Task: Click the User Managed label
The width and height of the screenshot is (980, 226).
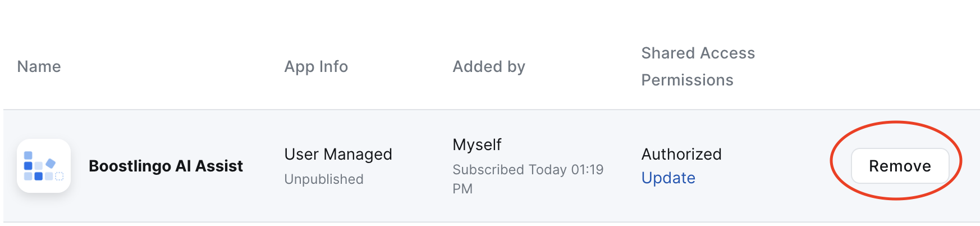Action: [338, 154]
